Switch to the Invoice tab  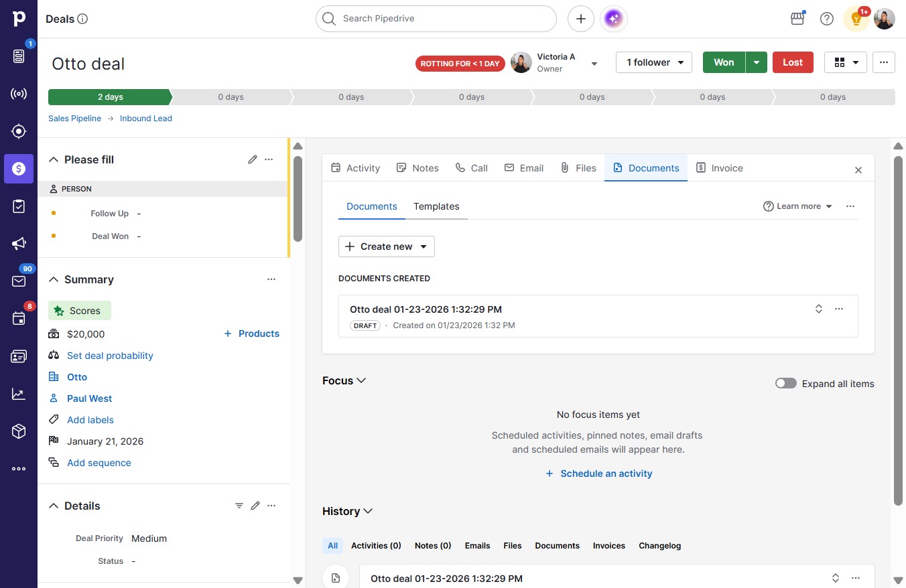point(720,168)
